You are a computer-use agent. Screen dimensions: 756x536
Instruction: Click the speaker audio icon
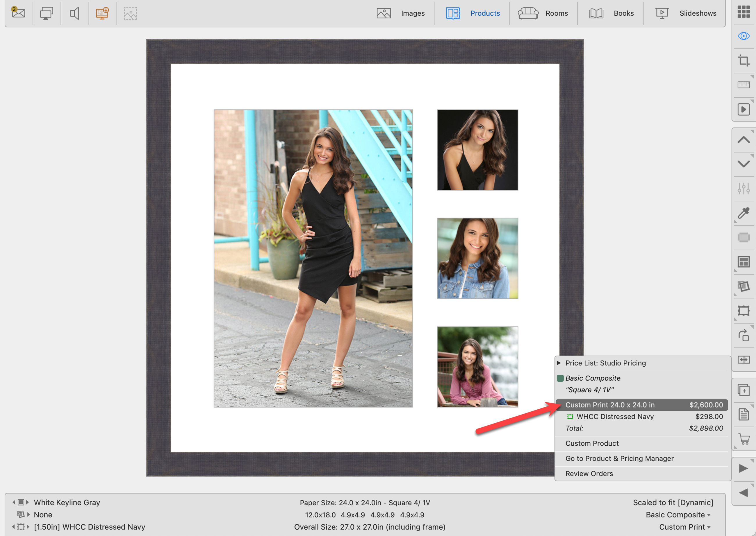(74, 13)
